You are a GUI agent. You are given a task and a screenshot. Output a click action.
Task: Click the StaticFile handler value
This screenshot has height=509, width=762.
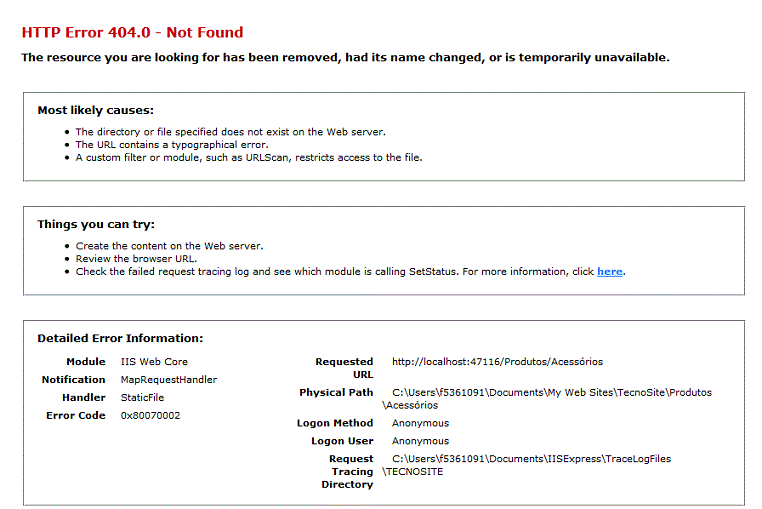[x=142, y=398]
